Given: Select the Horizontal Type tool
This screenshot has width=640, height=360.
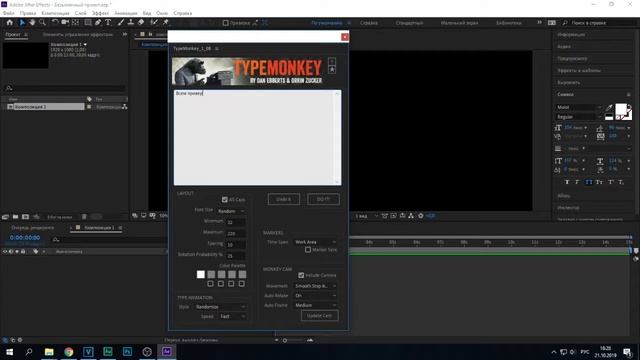Looking at the screenshot, I should (x=108, y=22).
